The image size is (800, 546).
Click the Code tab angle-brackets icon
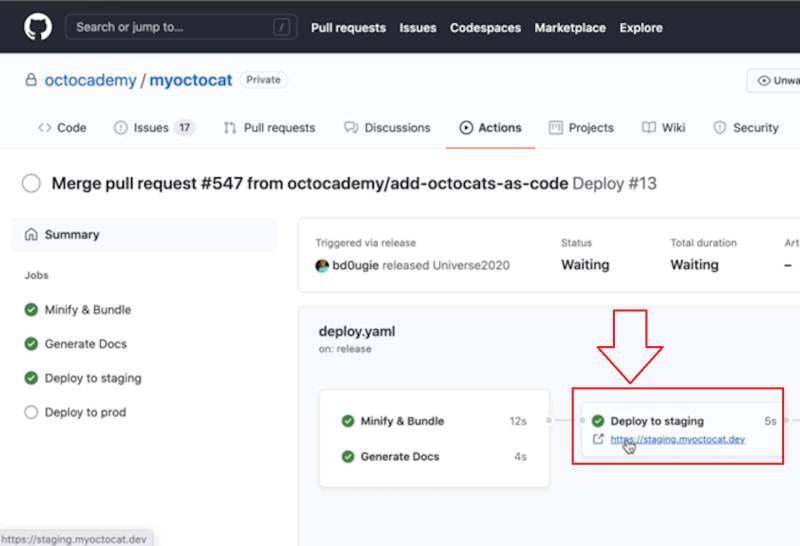click(44, 128)
